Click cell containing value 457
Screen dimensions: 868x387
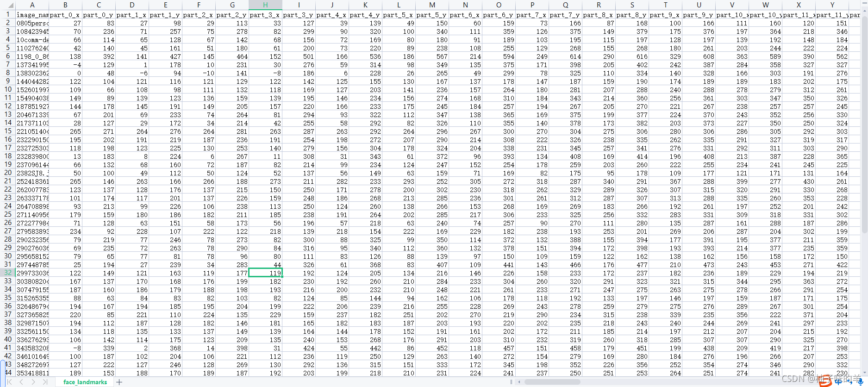point(499,348)
